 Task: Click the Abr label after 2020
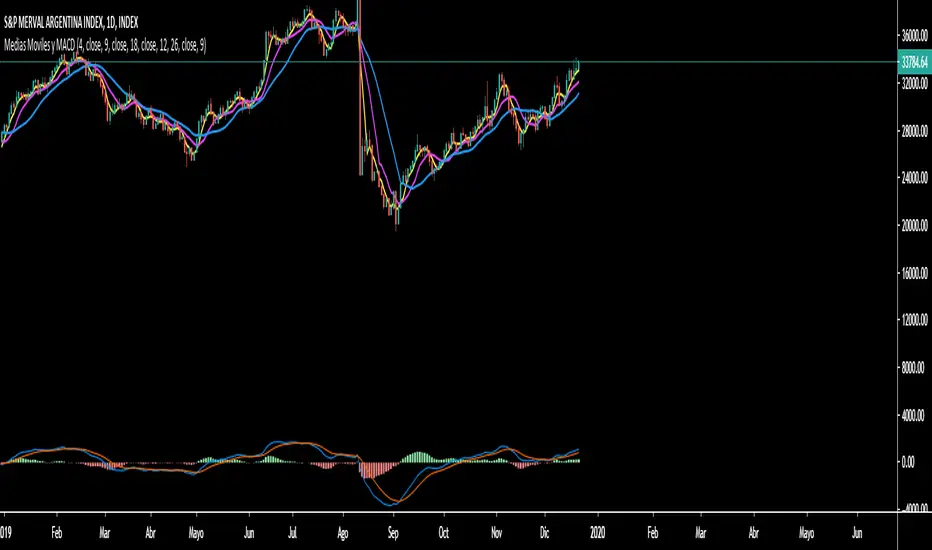pyautogui.click(x=754, y=533)
